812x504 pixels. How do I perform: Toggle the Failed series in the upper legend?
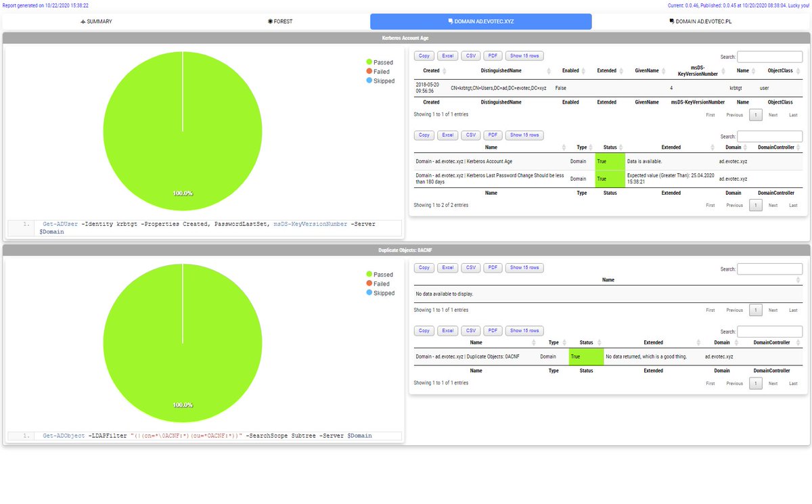coord(382,71)
